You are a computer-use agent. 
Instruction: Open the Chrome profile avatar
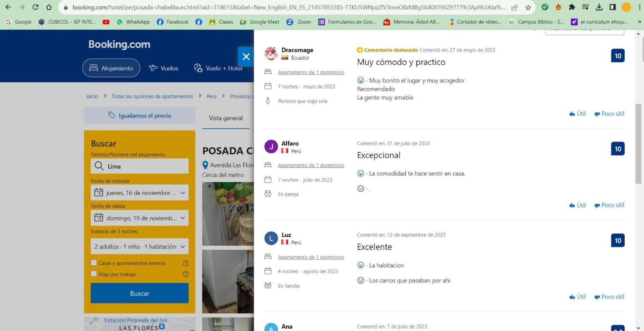626,7
